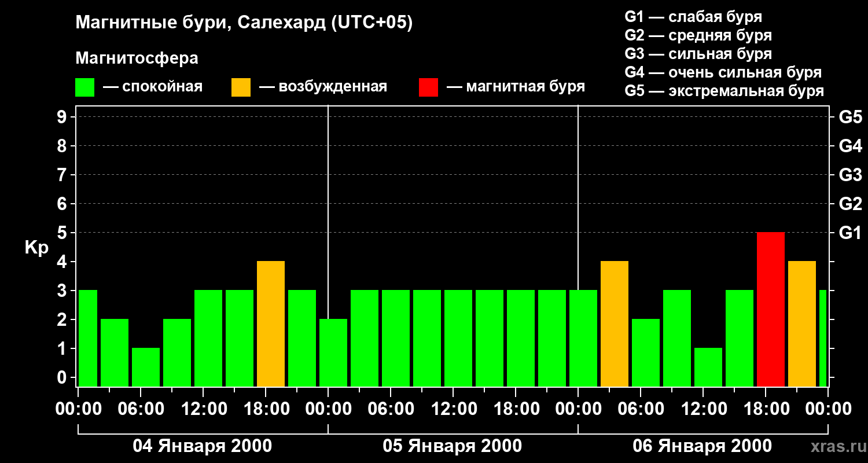Click the orange bar right after the red bar
The height and width of the screenshot is (463, 868).
802,324
